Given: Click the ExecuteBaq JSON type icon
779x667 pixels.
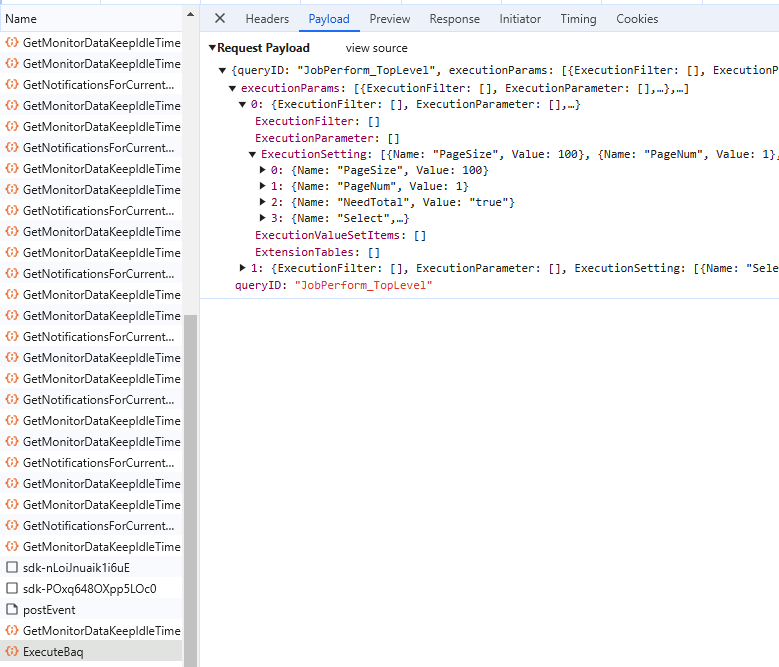Looking at the screenshot, I should point(12,651).
